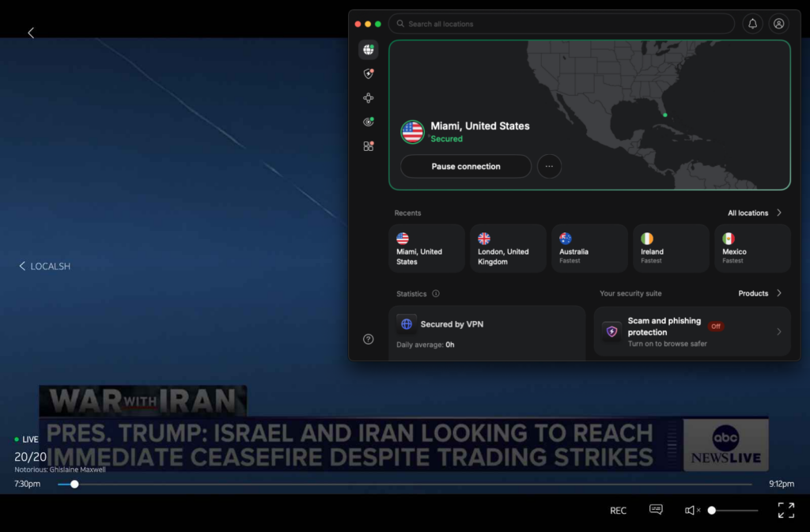Click Turn on to browse safer text
The image size is (810, 532).
tap(668, 344)
